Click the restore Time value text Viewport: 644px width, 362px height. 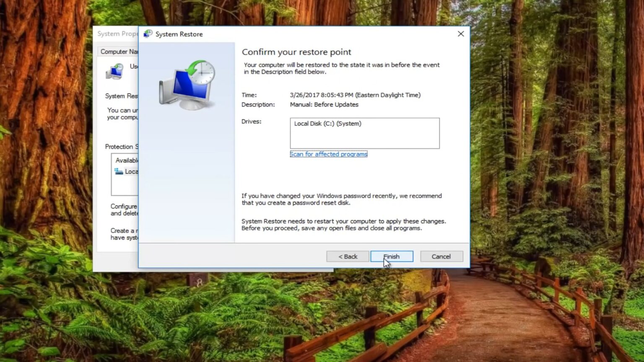(x=355, y=95)
